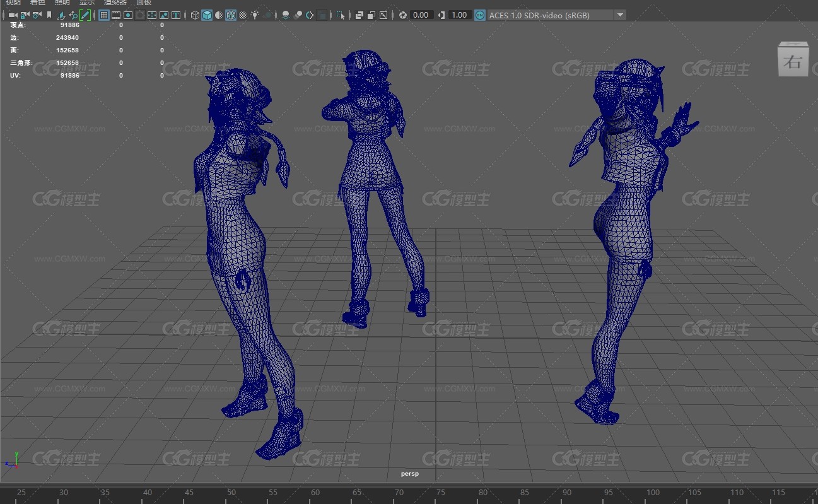Click the Gamma value field 1.00
The height and width of the screenshot is (504, 818).
click(460, 15)
